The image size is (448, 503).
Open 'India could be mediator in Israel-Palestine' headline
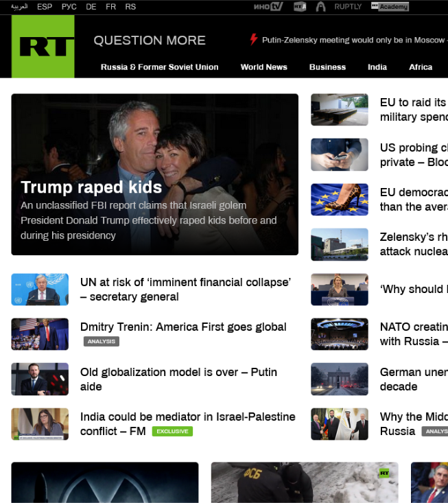pos(187,424)
